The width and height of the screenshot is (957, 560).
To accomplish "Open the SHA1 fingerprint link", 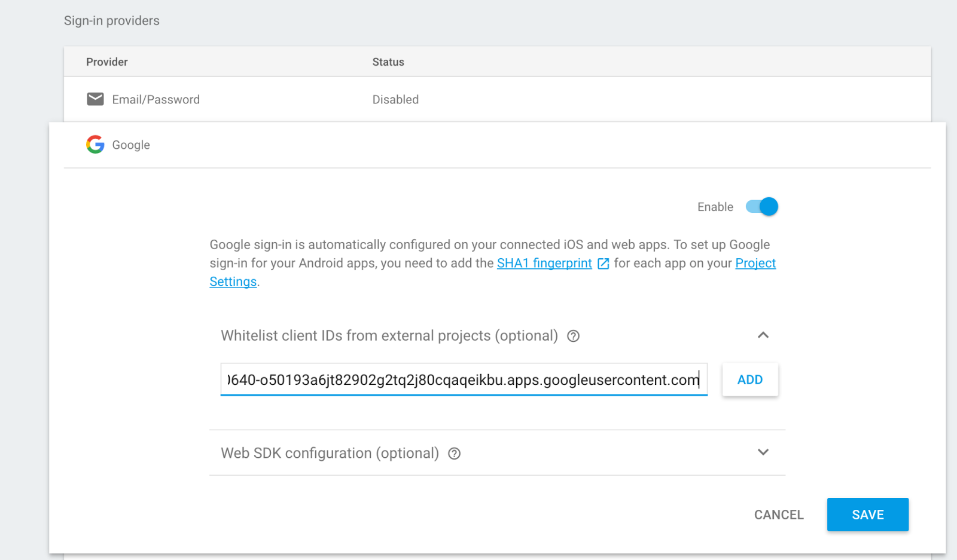I will (544, 264).
